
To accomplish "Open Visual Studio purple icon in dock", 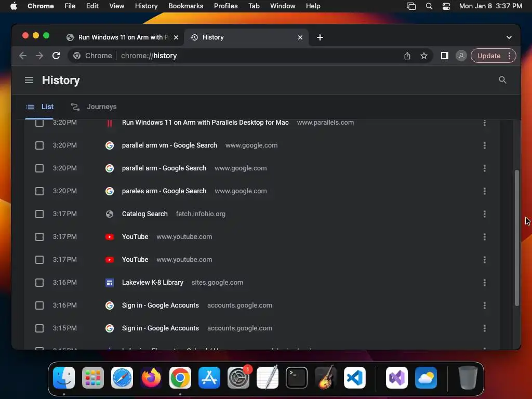I will point(396,378).
